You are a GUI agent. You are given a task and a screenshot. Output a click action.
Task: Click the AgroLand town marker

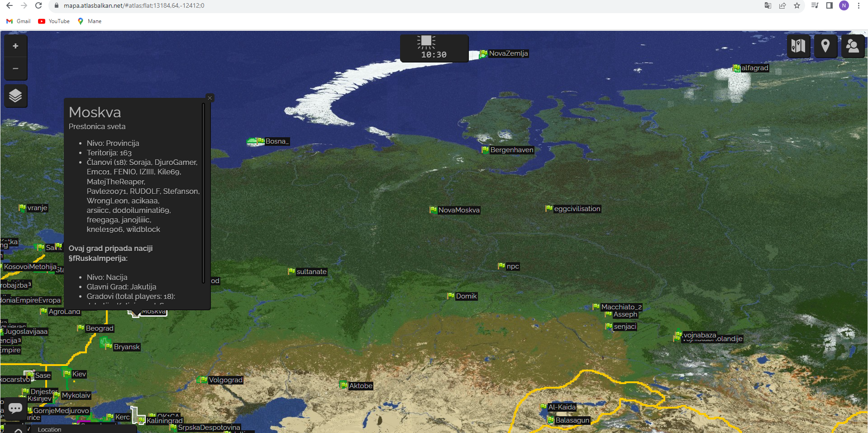(43, 312)
